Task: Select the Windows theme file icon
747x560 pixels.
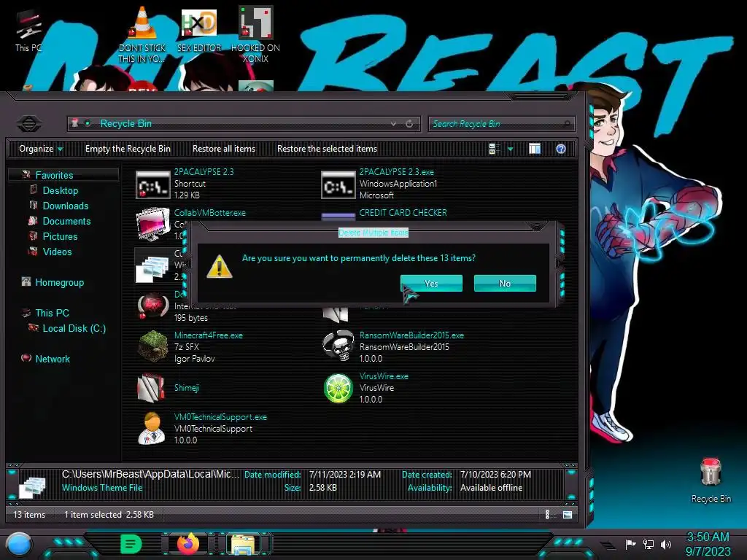Action: pos(152,268)
